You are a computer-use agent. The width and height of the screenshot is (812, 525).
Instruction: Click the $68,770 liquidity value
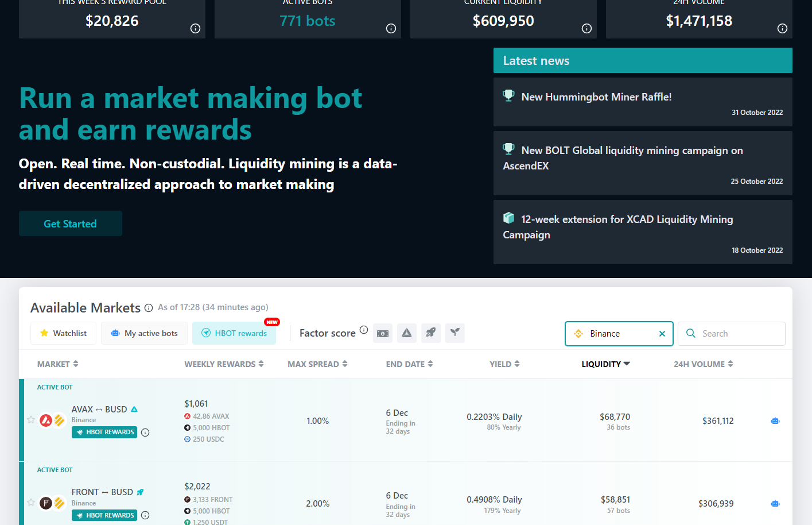(615, 417)
